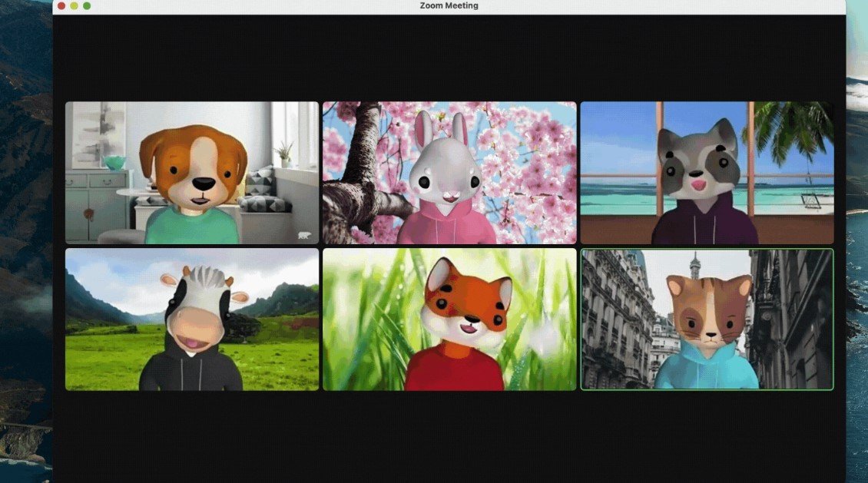Image resolution: width=868 pixels, height=483 pixels.
Task: Click the Eiffel Tower behind the cat
Action: (693, 265)
